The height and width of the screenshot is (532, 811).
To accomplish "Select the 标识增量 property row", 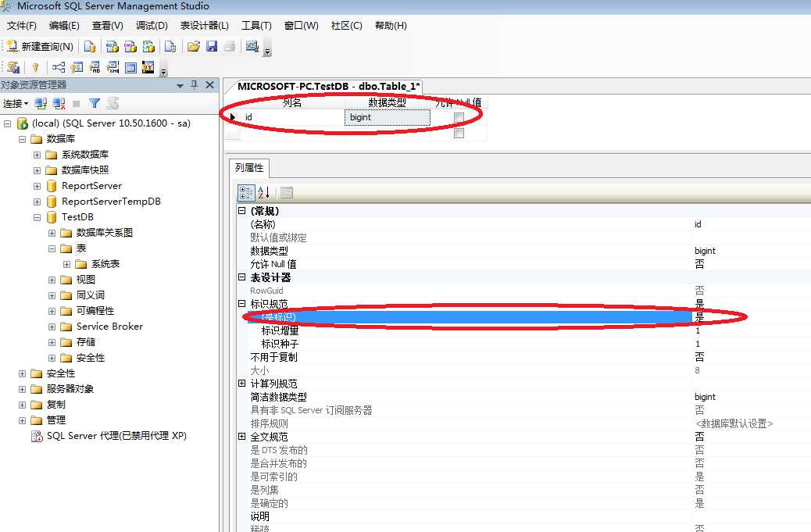I will (529, 330).
